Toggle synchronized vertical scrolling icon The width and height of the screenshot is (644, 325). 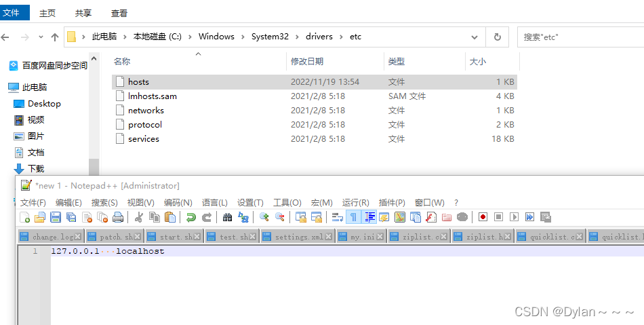click(301, 217)
